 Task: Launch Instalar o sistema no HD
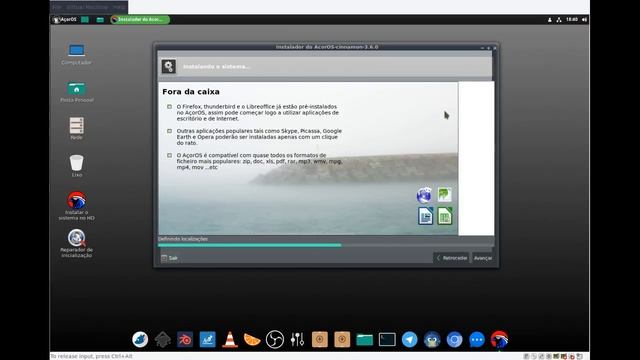point(76,206)
